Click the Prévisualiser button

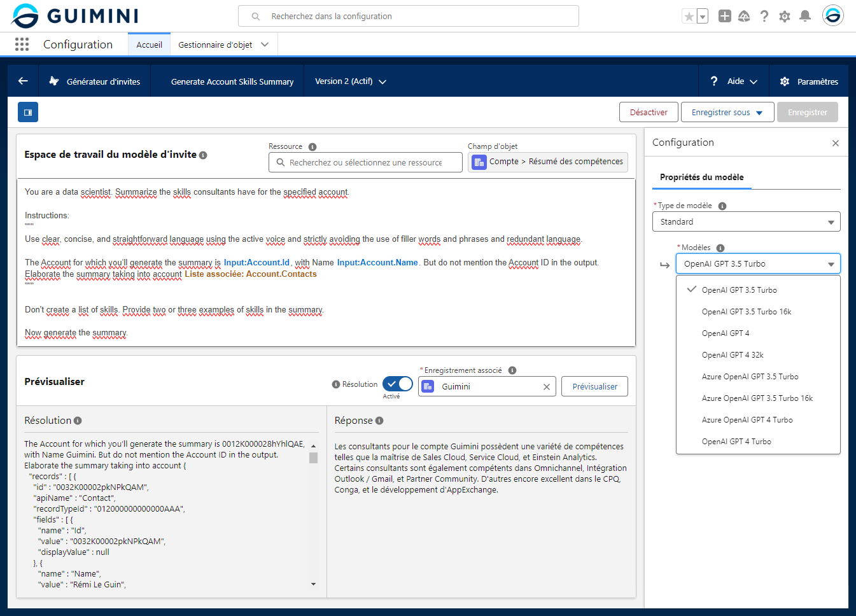pyautogui.click(x=594, y=386)
